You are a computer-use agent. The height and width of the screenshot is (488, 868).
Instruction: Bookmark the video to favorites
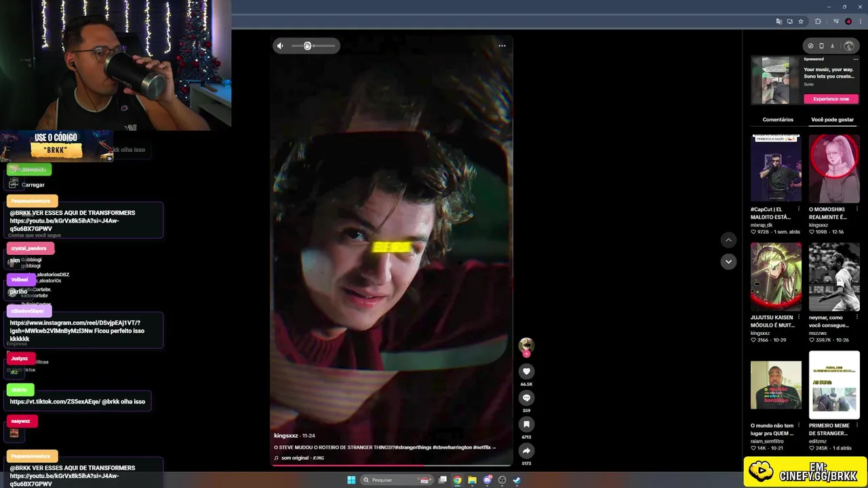pyautogui.click(x=526, y=424)
